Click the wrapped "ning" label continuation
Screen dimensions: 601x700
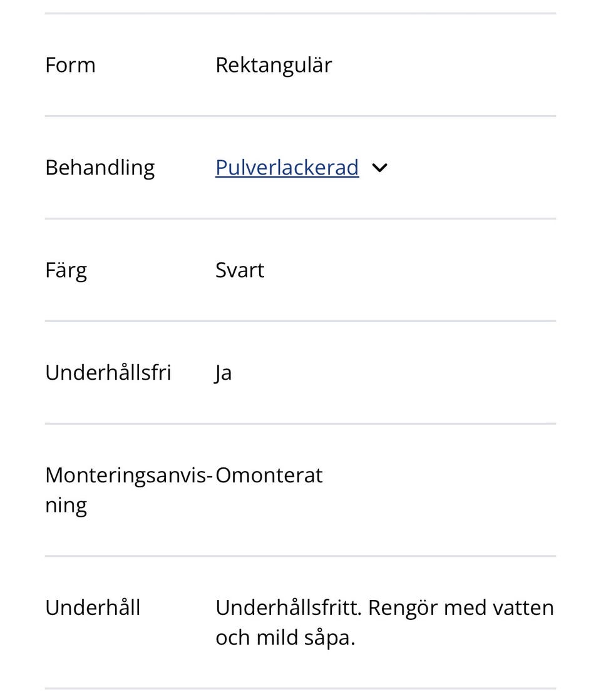tap(66, 505)
